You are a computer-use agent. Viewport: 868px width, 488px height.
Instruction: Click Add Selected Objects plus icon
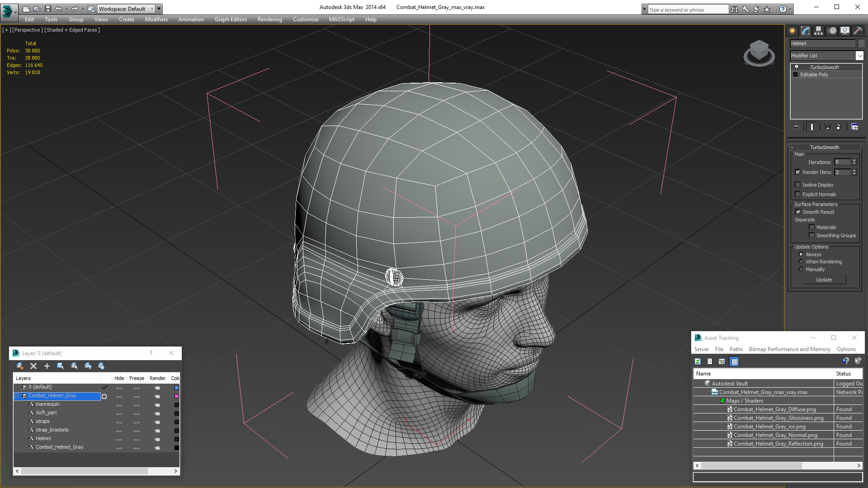(47, 366)
